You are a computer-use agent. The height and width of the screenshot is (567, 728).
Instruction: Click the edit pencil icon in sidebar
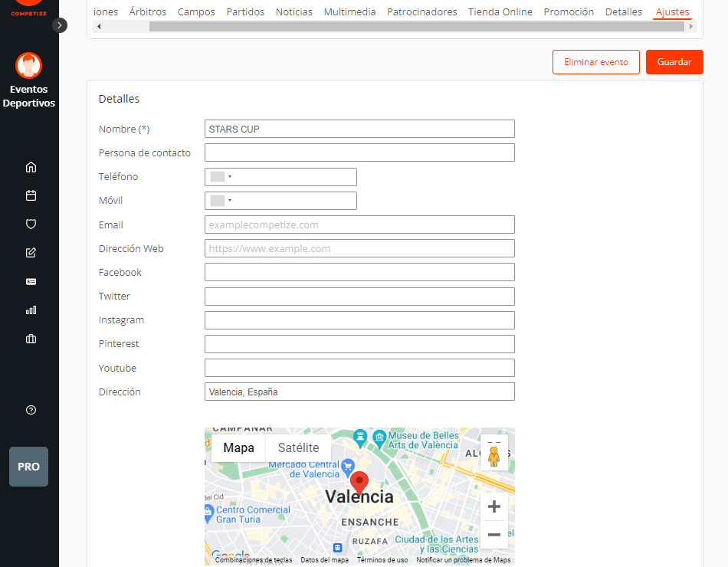tap(31, 253)
